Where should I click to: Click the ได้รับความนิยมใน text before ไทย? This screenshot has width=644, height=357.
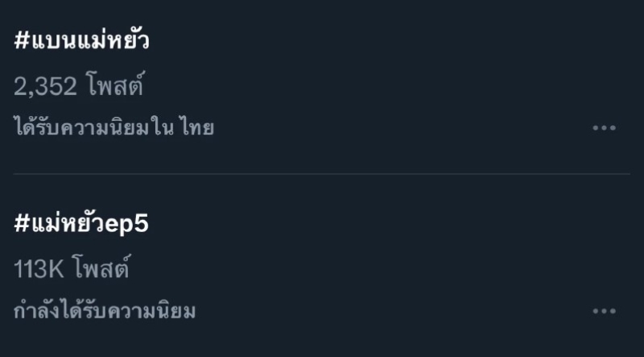[94, 127]
